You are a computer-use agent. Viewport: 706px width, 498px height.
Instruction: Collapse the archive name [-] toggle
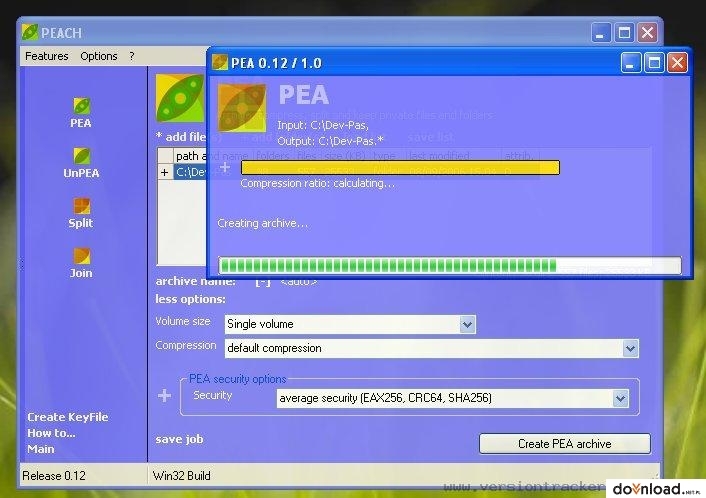(263, 282)
